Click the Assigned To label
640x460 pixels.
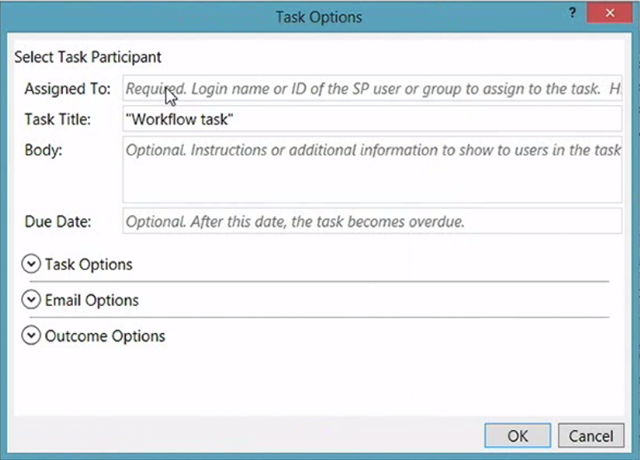67,89
